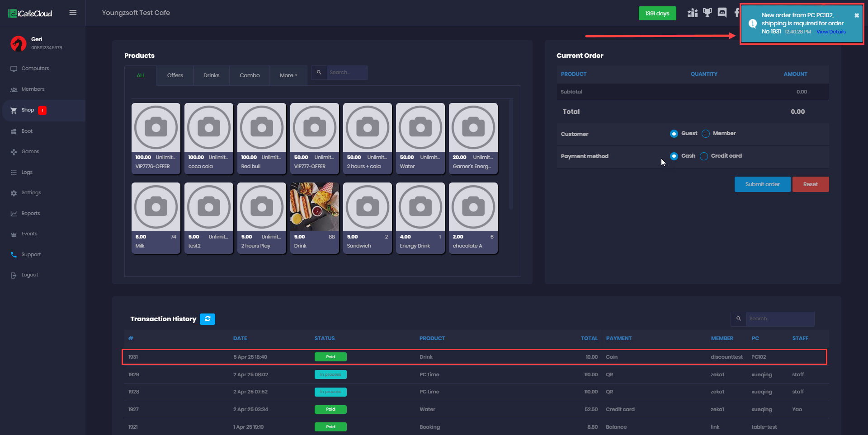Click the products search magnifier icon
The width and height of the screenshot is (868, 435).
pyautogui.click(x=319, y=72)
